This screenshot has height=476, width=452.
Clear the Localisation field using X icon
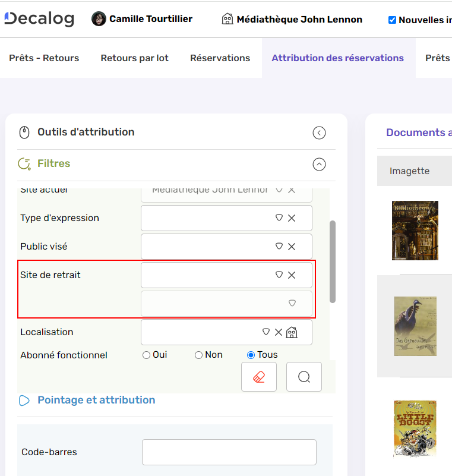coord(279,332)
